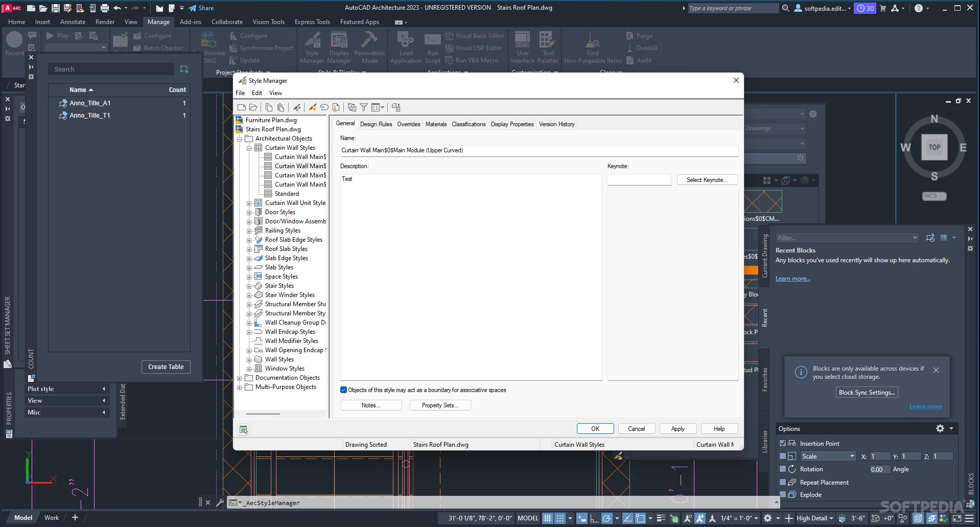Click Select Keynote button
The height and width of the screenshot is (527, 980).
click(x=707, y=180)
